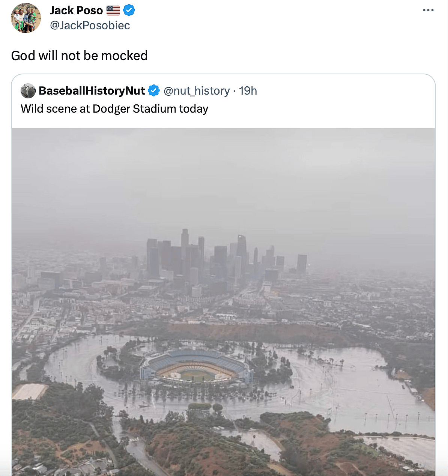Click the hazy sky area of the photo
448x476 pixels.
pos(225,176)
